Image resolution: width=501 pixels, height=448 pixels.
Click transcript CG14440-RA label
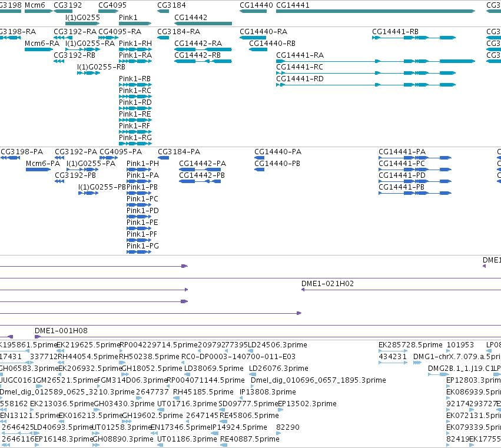(x=264, y=32)
